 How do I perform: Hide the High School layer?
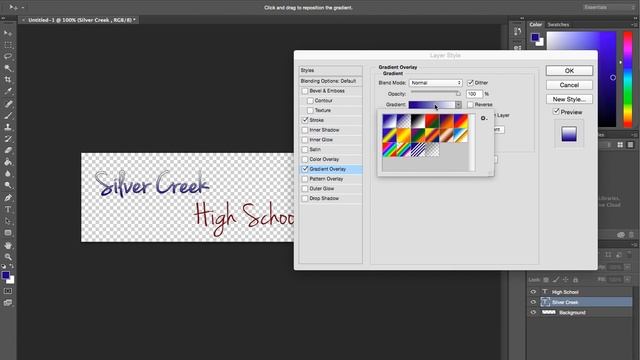point(533,292)
